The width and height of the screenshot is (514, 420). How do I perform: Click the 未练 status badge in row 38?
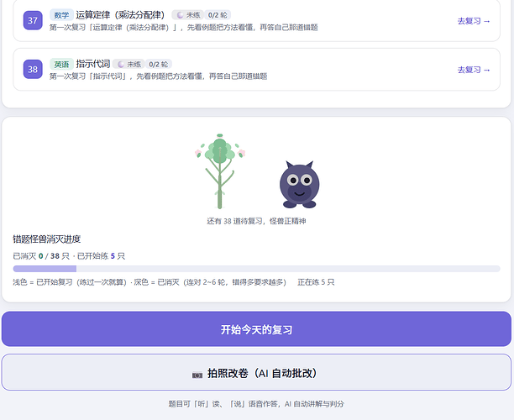[x=128, y=65]
